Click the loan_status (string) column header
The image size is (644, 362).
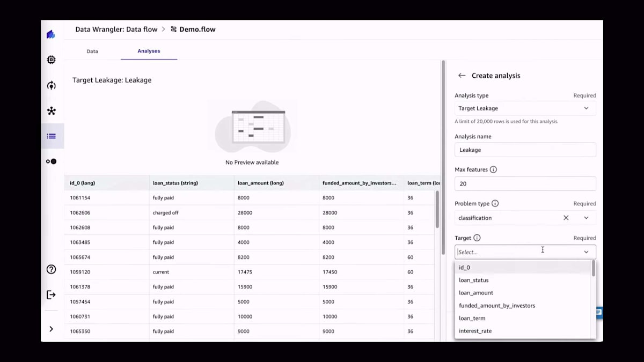point(192,183)
